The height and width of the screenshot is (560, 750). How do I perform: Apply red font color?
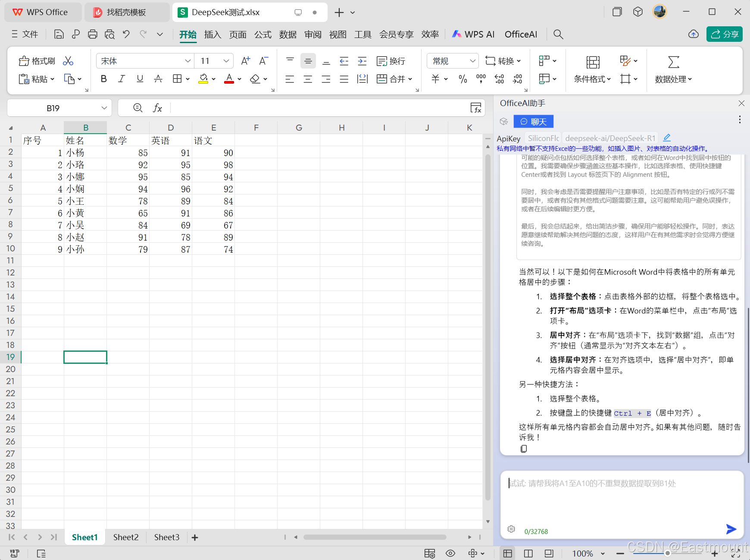click(229, 79)
